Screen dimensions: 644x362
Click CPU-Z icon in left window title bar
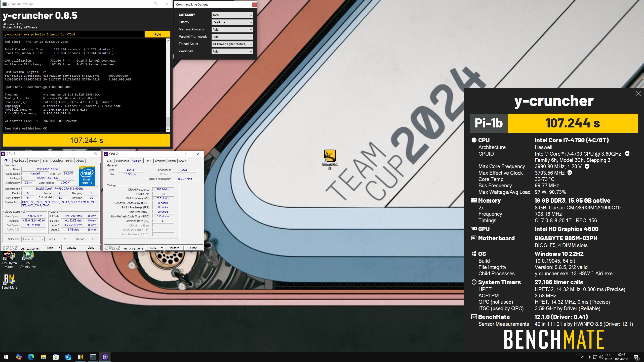pyautogui.click(x=3, y=154)
